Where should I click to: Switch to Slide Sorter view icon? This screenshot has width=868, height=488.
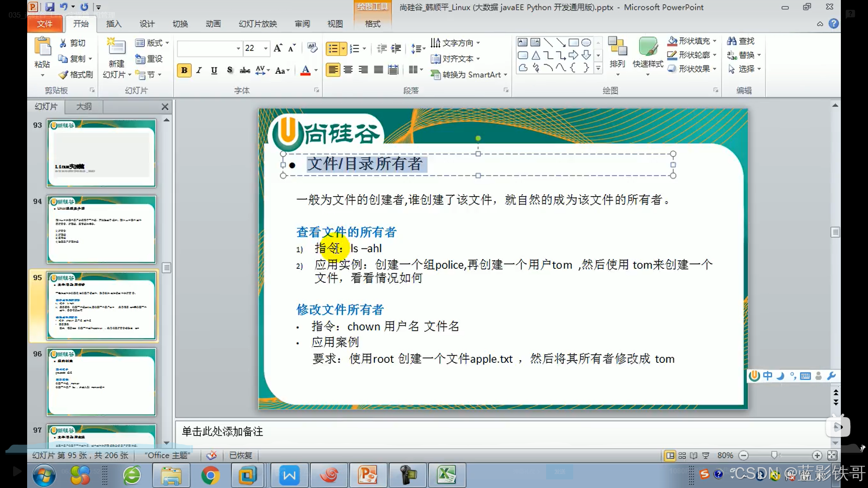click(682, 455)
